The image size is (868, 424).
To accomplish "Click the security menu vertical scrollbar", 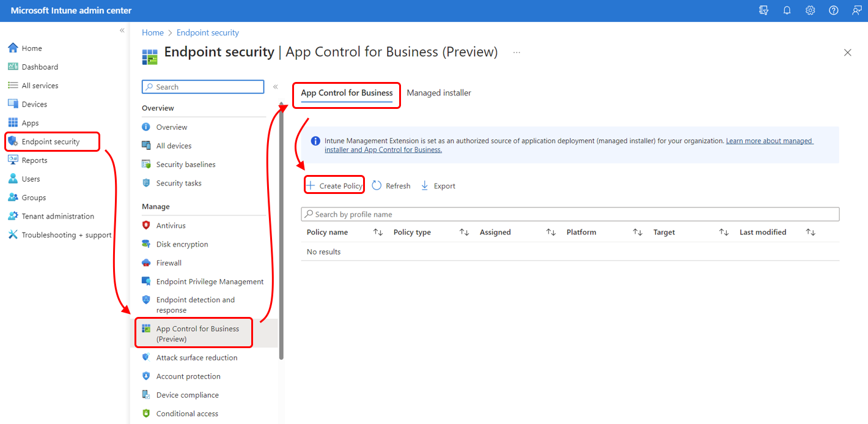I will coord(281,230).
